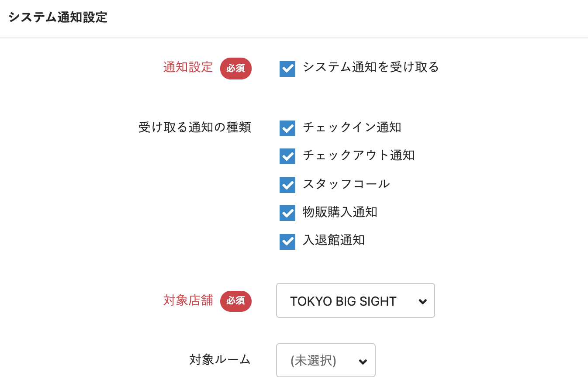Viewport: 588px width, 386px height.
Task: Click the チェックアウト通知 label text
Action: [358, 155]
